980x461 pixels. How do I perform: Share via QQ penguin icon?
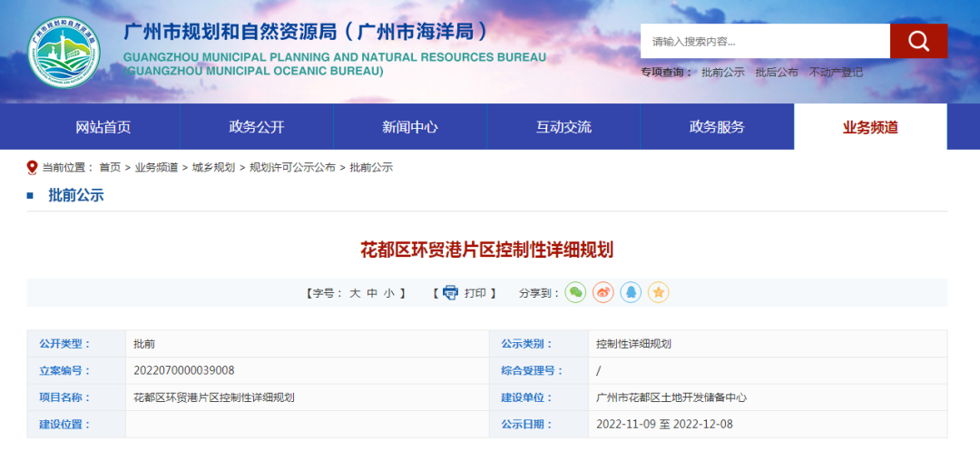click(x=631, y=291)
